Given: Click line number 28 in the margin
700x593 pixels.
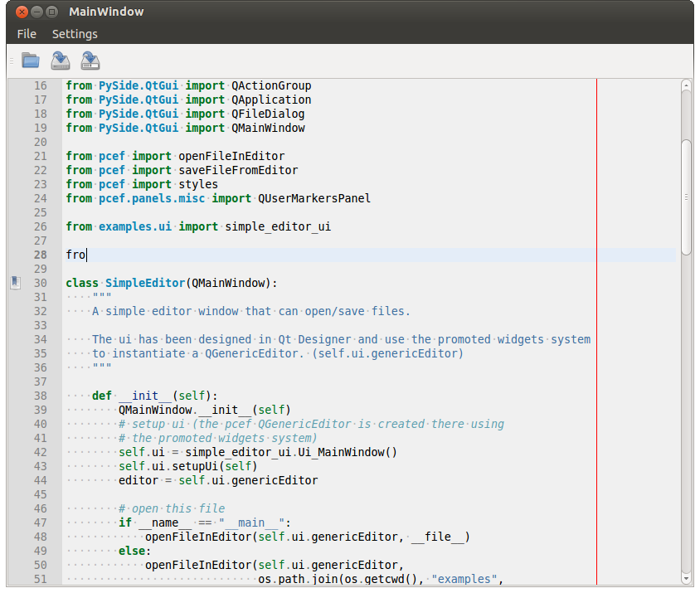Looking at the screenshot, I should pos(40,255).
